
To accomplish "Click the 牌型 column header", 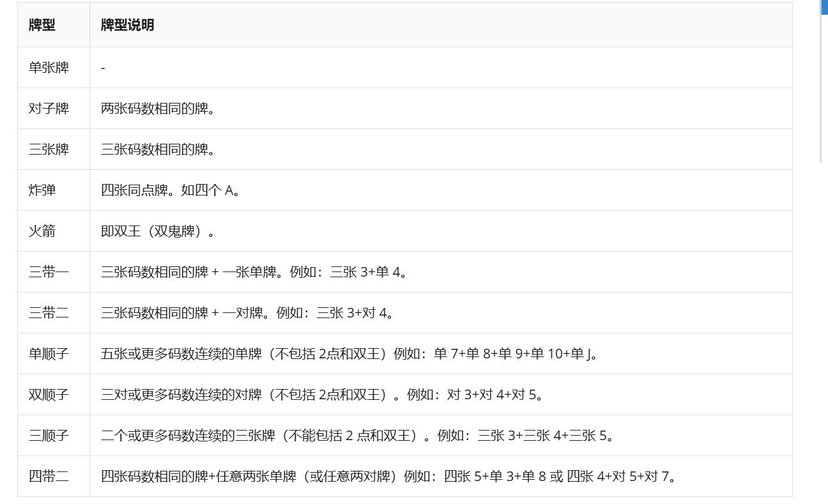I will click(42, 26).
